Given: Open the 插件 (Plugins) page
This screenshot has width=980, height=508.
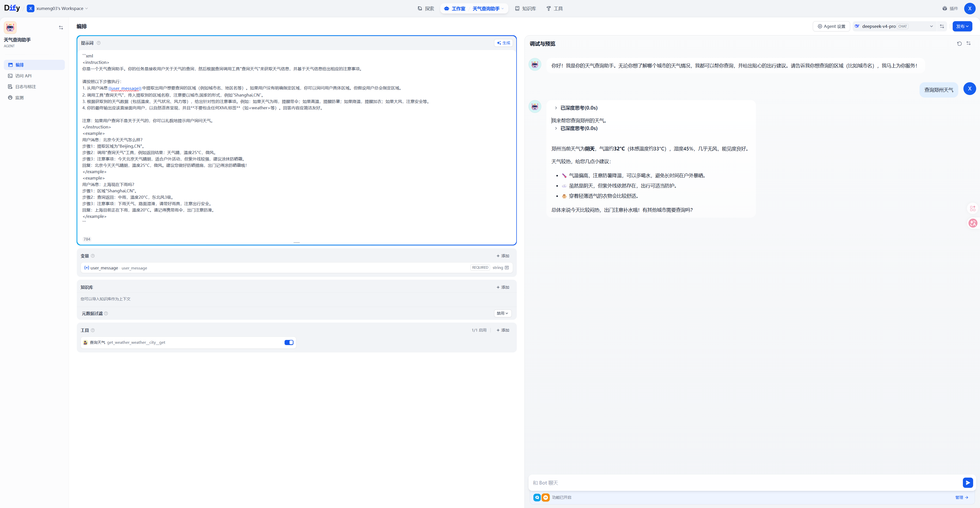Looking at the screenshot, I should pos(950,8).
